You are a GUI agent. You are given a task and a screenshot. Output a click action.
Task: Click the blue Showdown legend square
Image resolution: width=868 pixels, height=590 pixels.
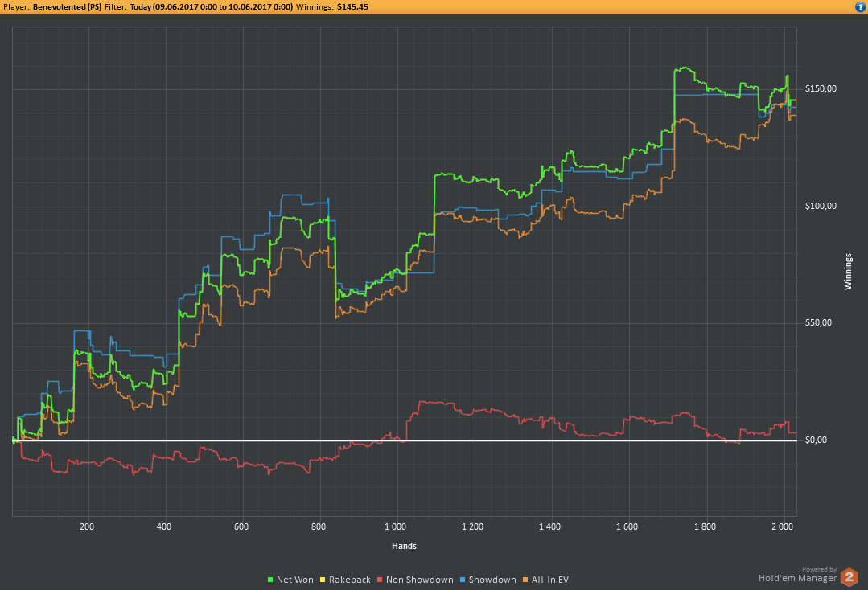pyautogui.click(x=462, y=580)
